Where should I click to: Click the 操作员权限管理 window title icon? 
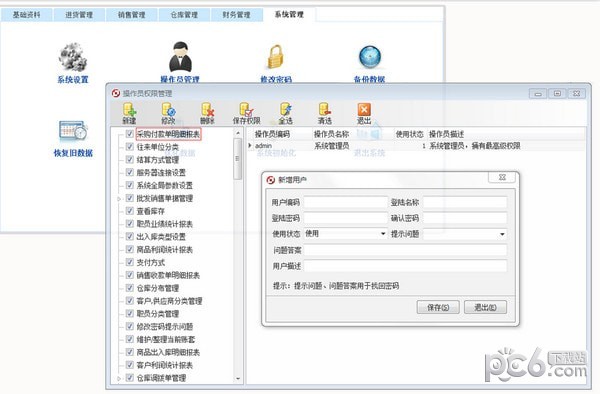point(116,93)
